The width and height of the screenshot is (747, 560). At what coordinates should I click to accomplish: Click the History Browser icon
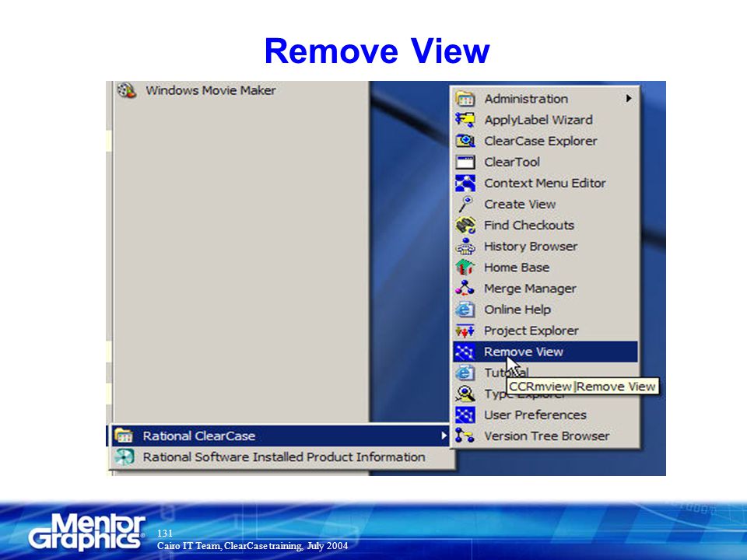click(465, 247)
